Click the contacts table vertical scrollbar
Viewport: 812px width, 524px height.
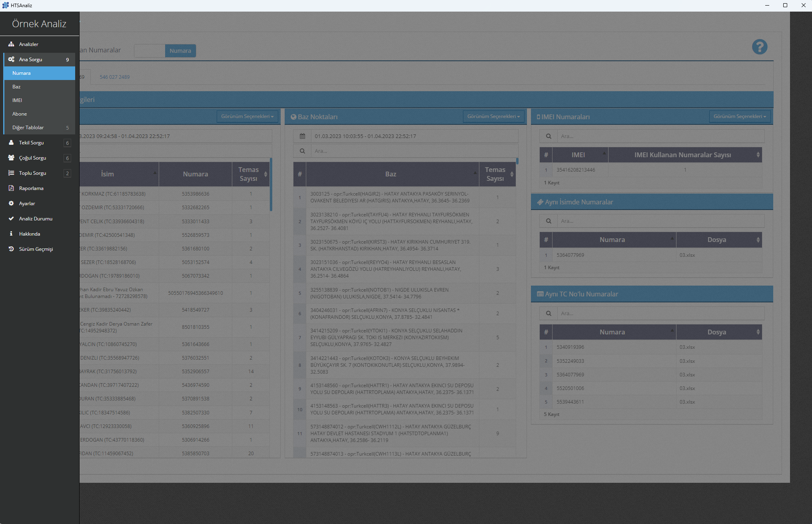pyautogui.click(x=271, y=184)
